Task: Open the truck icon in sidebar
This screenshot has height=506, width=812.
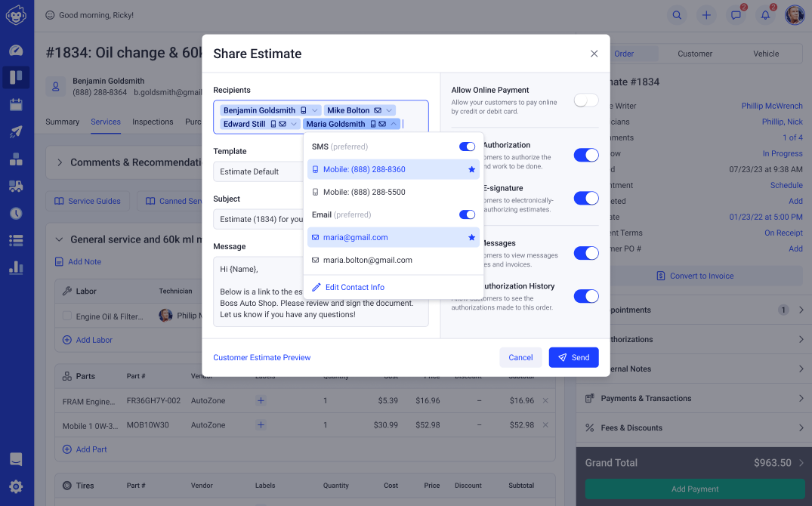Action: pos(16,186)
